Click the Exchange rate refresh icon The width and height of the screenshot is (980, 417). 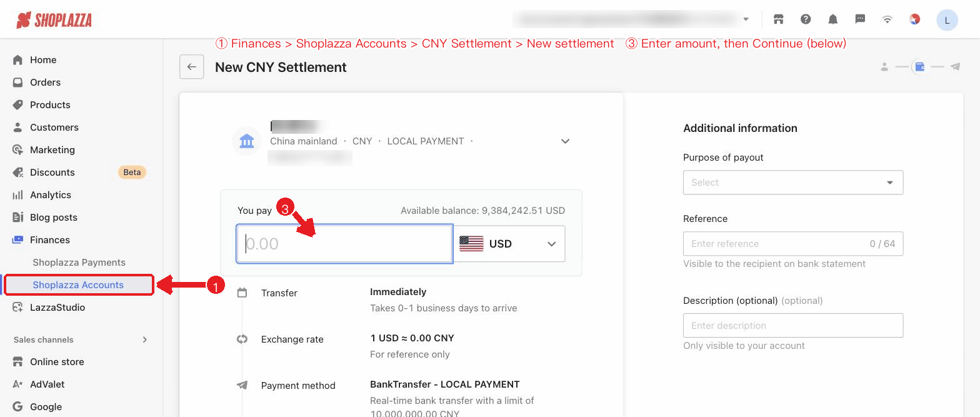242,339
